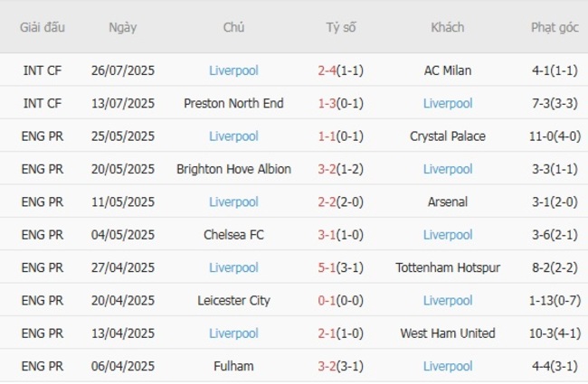Image resolution: width=588 pixels, height=384 pixels.
Task: Click the West Ham United team name
Action: 447,333
